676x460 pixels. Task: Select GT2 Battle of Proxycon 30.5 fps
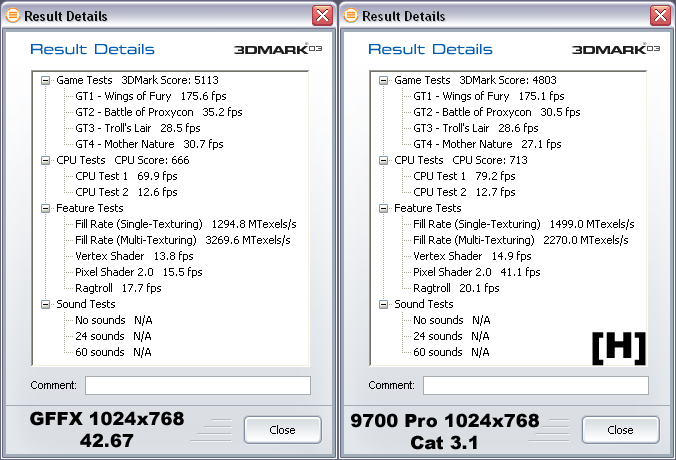click(497, 112)
